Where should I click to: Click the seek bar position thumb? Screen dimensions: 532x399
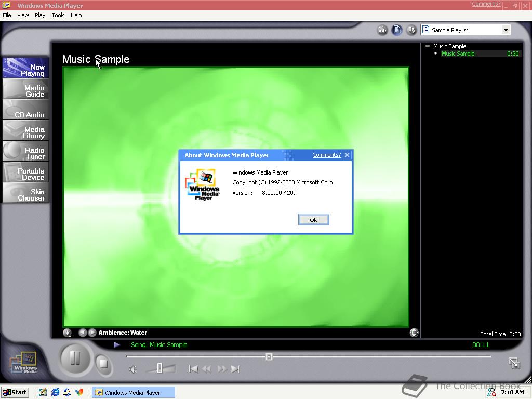point(269,357)
